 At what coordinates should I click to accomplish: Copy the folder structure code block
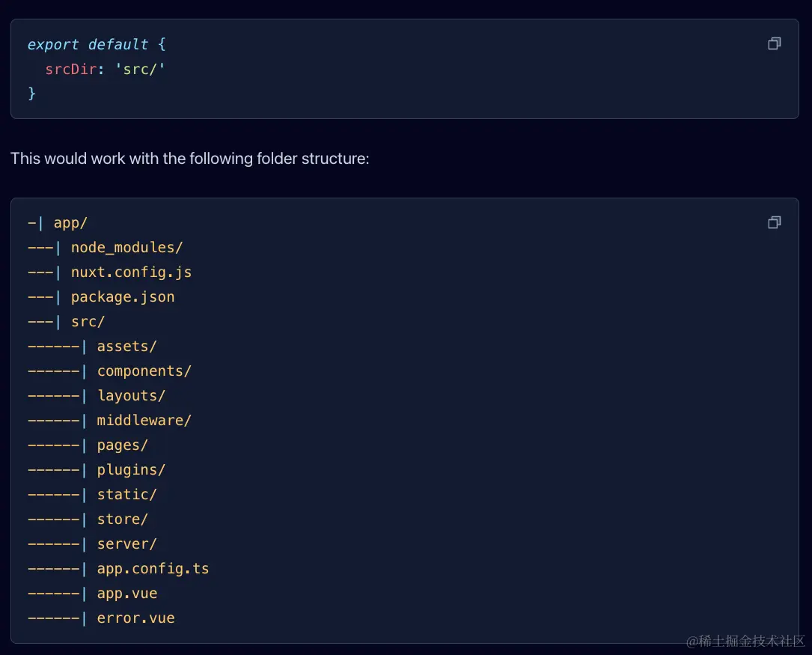[x=774, y=222]
